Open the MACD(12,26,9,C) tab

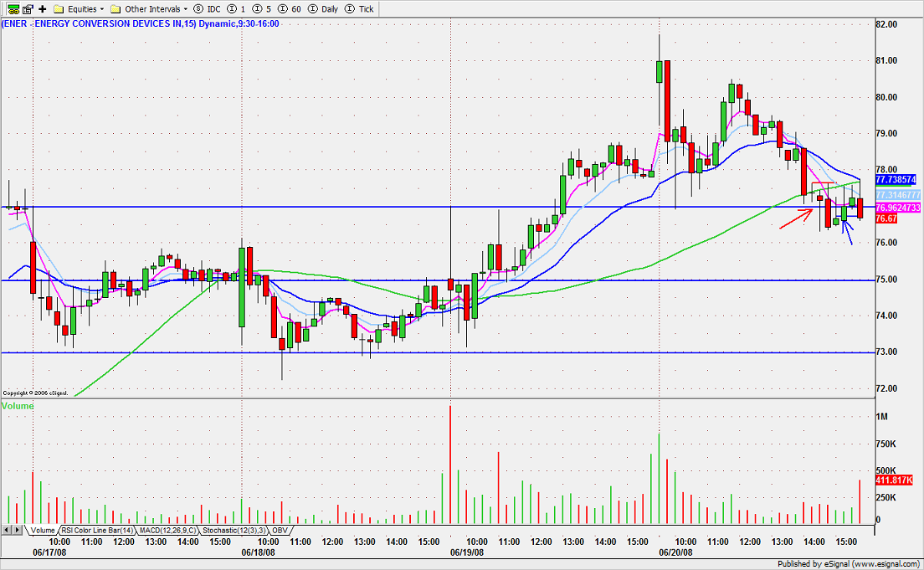tap(167, 531)
